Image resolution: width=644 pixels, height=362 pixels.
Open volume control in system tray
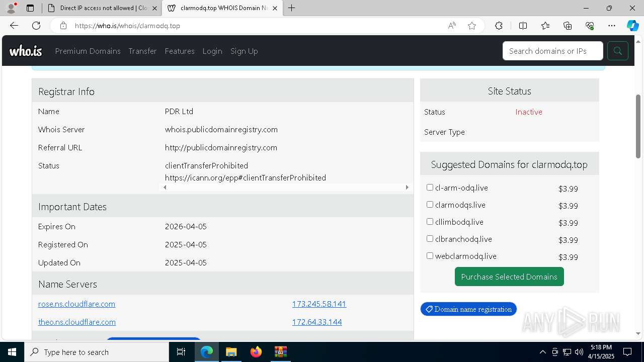579,352
